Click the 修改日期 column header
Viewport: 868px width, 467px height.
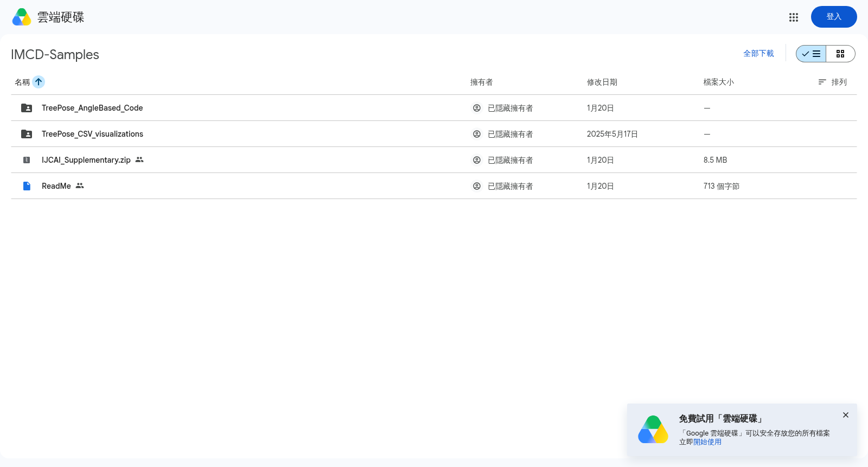pos(602,82)
